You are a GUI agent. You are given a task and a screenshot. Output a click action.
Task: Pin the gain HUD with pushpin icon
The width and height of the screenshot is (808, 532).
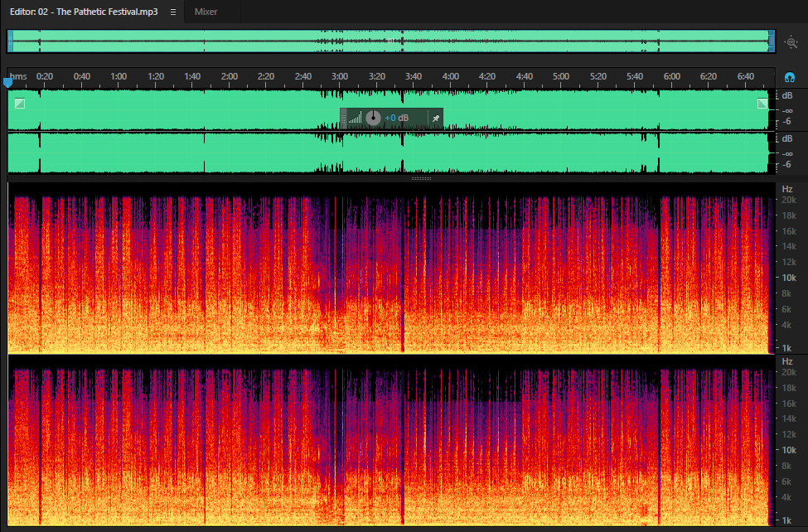coord(435,118)
